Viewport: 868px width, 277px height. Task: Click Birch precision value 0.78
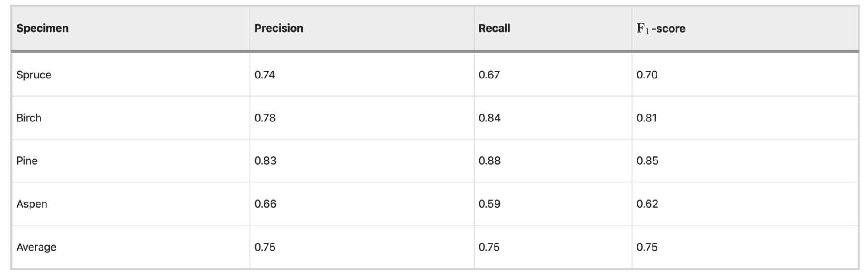click(265, 118)
